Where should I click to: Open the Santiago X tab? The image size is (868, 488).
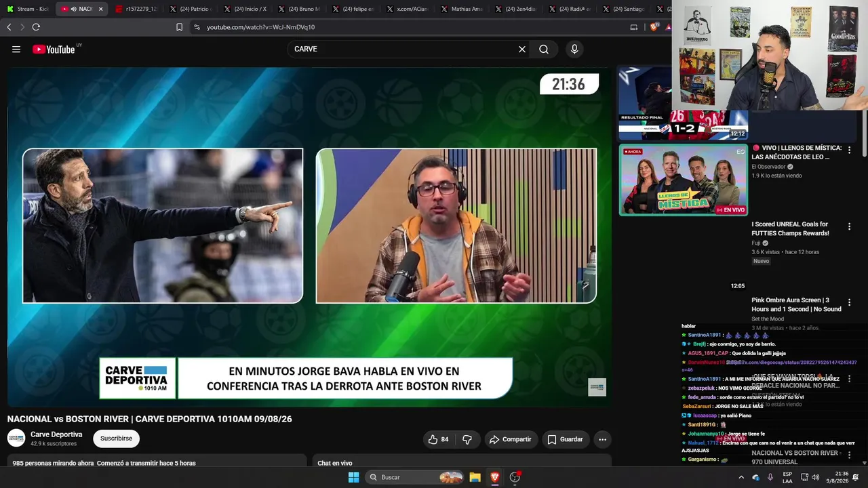[624, 9]
